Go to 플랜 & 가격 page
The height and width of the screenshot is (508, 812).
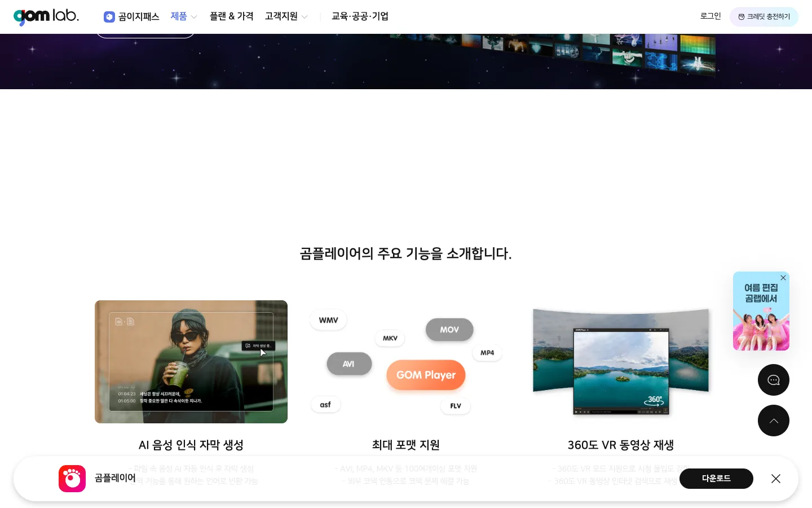pos(231,16)
